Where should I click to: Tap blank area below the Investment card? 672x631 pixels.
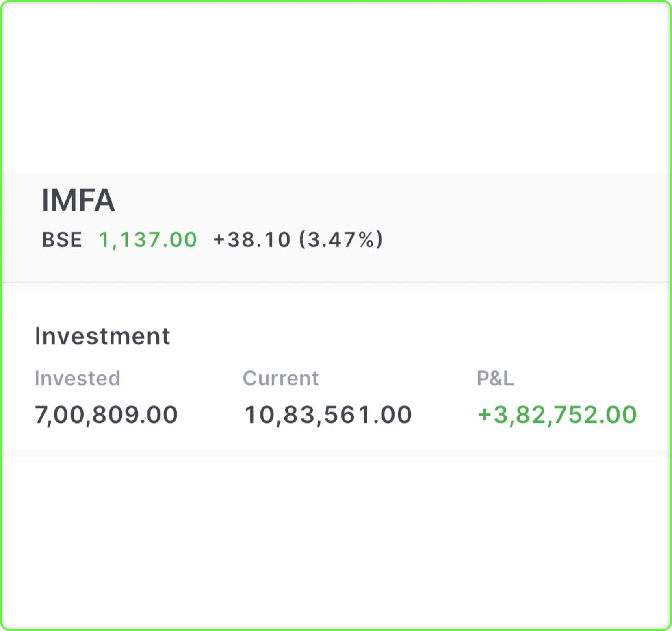point(336,541)
